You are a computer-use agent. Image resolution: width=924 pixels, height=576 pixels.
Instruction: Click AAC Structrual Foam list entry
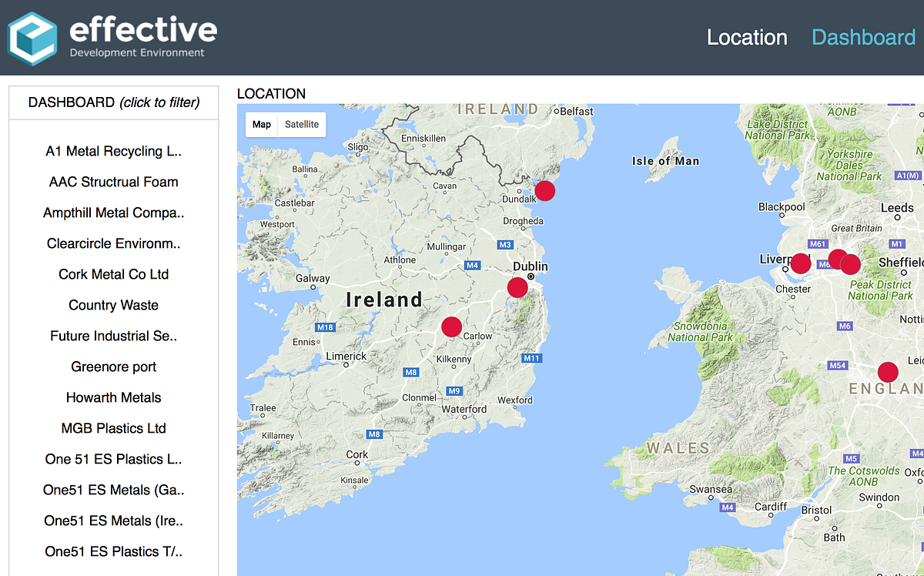113,182
